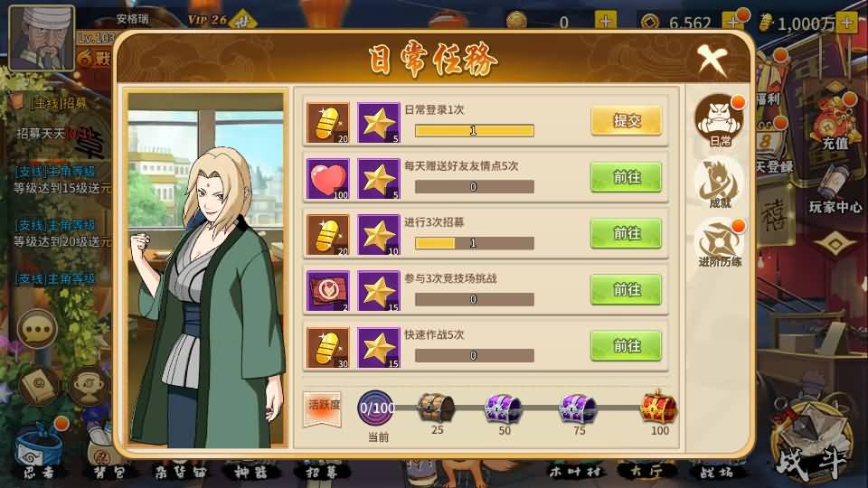Screen dimensions: 868x488
Task: Submit the daily login task with 提交
Action: (626, 120)
